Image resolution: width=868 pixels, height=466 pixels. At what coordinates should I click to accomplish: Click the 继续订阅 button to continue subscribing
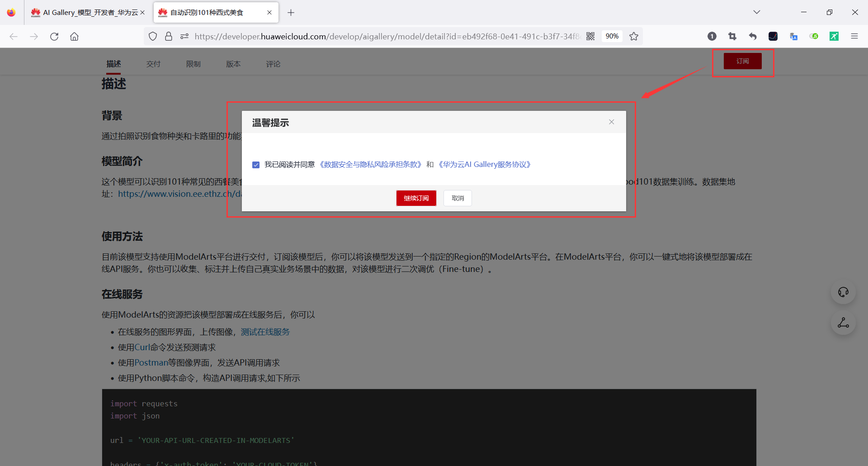(416, 198)
